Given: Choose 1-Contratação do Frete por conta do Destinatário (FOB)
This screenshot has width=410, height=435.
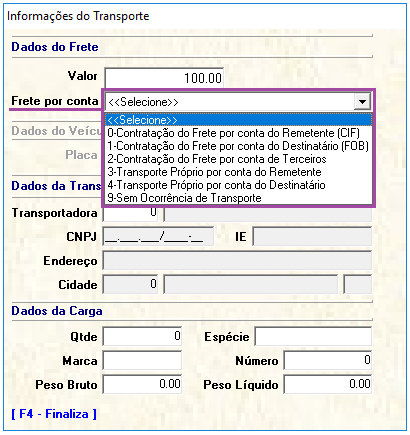Looking at the screenshot, I should pyautogui.click(x=238, y=146).
